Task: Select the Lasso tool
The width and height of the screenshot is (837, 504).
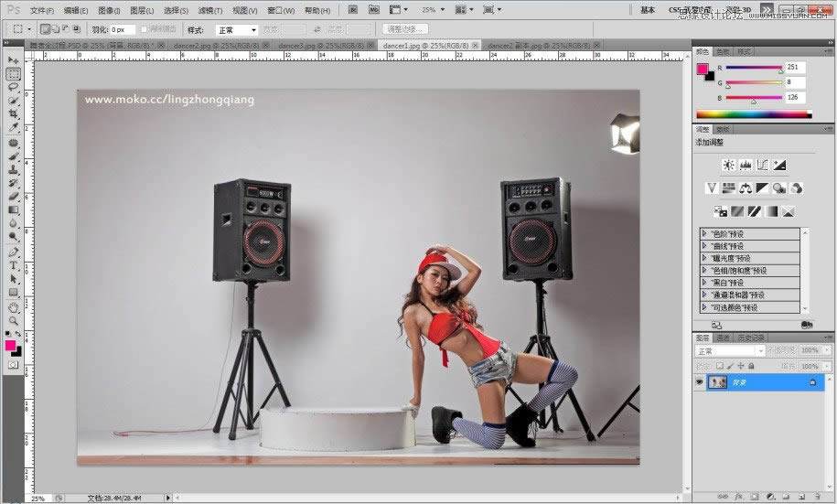Action: [13, 87]
